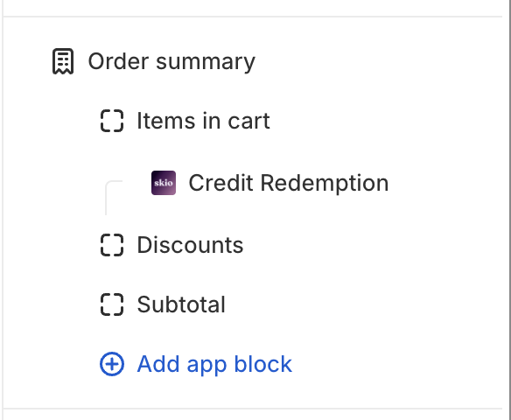This screenshot has height=420, width=511.
Task: Click the Order summary receipt icon
Action: tap(63, 61)
